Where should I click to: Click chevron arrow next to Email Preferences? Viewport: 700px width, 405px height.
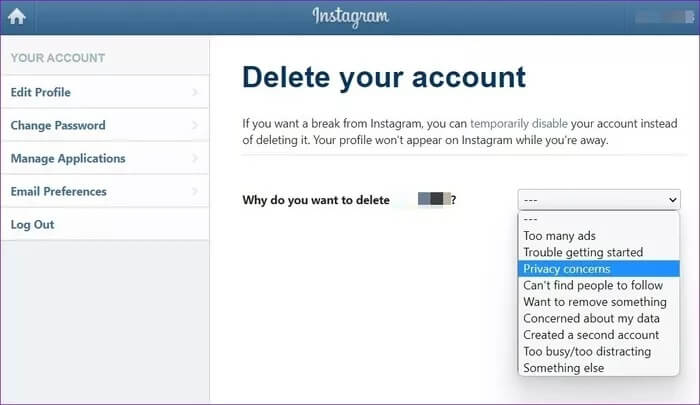click(x=195, y=191)
